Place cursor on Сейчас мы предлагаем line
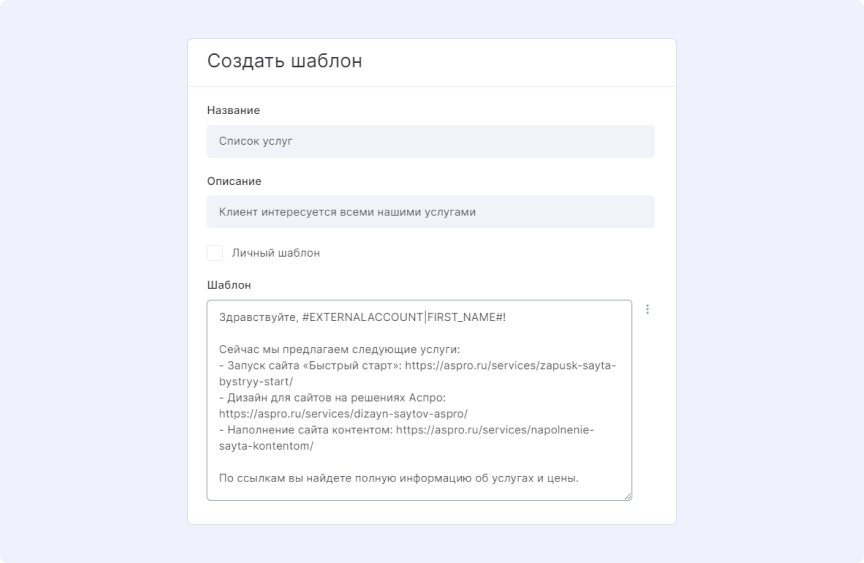The height and width of the screenshot is (563, 864). [x=339, y=349]
